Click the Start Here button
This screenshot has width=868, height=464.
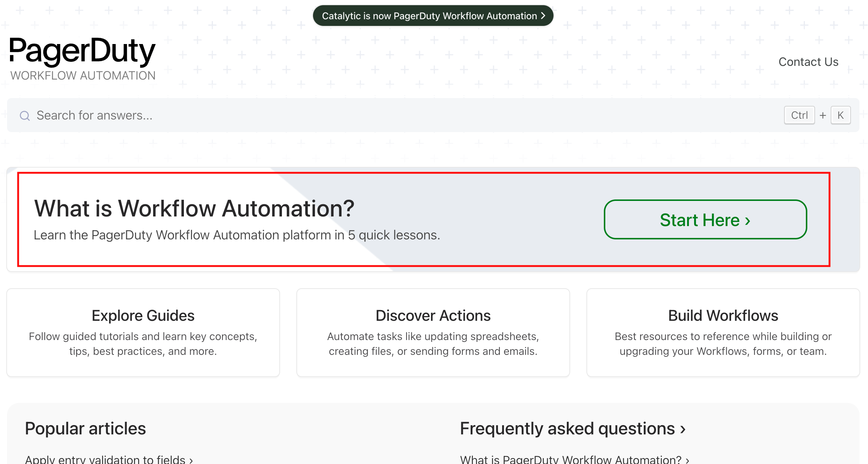[705, 220]
